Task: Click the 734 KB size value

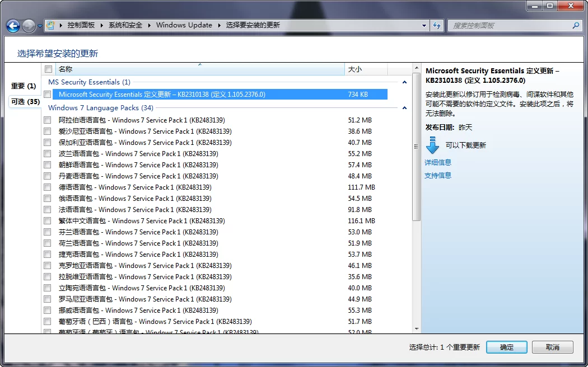Action: pos(358,95)
